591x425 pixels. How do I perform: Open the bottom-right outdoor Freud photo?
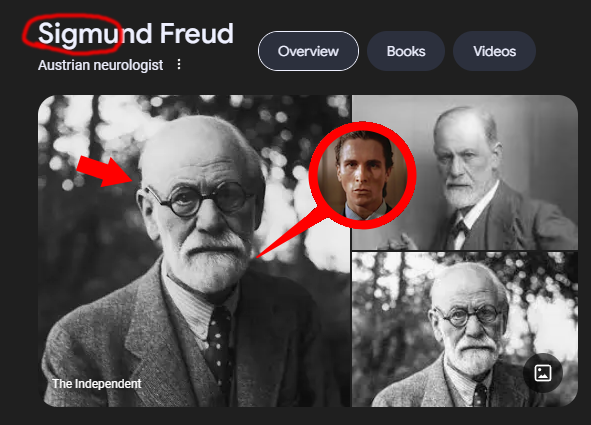(465, 329)
